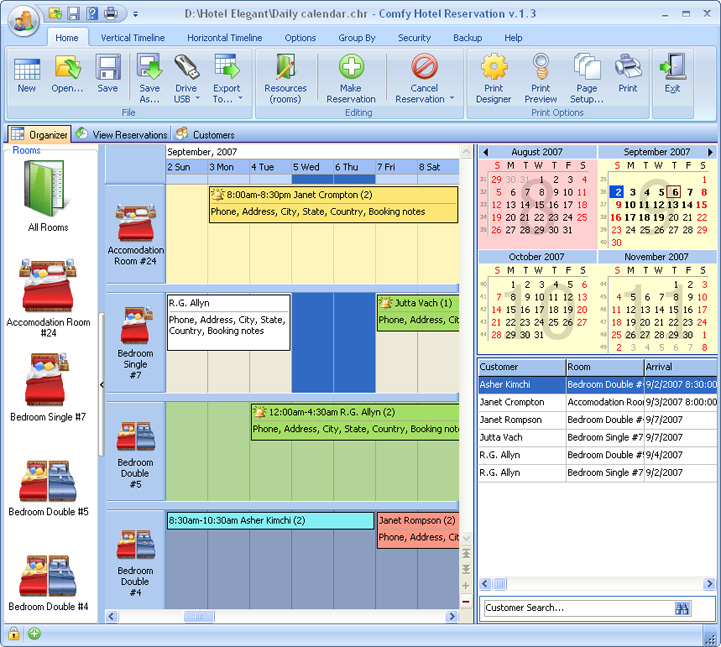Click the green plus icon in status bar
This screenshot has height=647, width=721.
tap(34, 634)
